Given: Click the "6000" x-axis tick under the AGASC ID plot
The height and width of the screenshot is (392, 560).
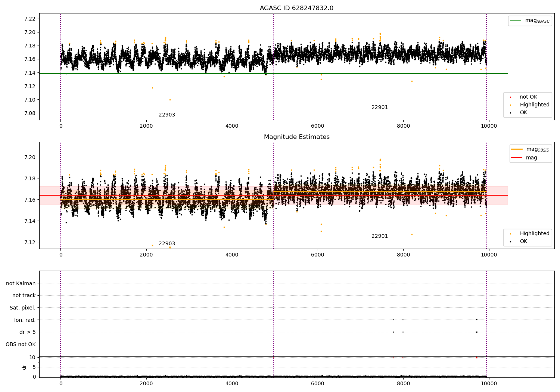Looking at the screenshot, I should 318,126.
